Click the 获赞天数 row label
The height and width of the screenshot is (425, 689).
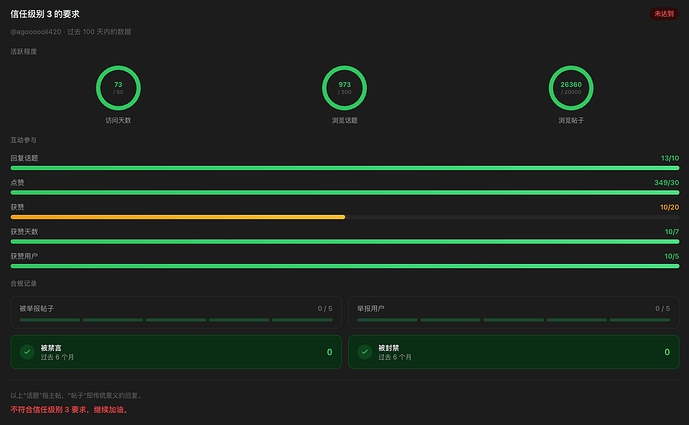(25, 232)
